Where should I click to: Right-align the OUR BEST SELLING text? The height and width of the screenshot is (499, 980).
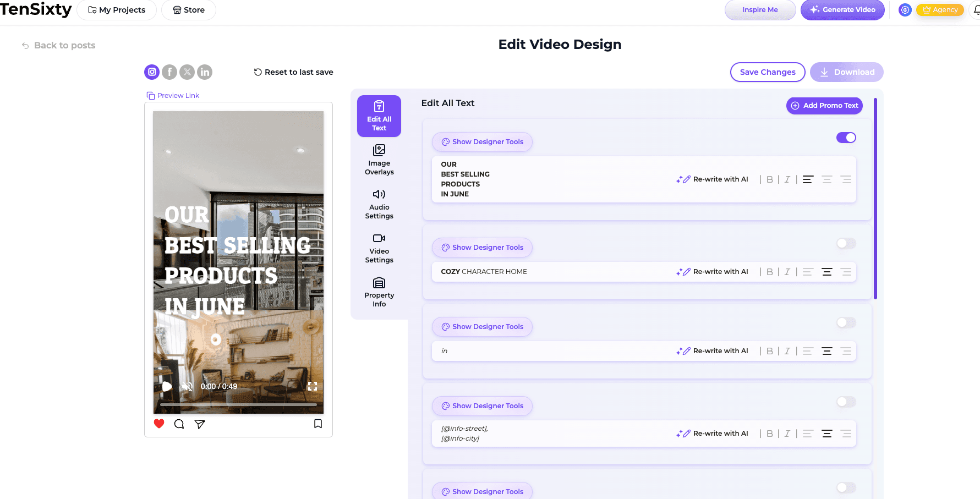[846, 179]
